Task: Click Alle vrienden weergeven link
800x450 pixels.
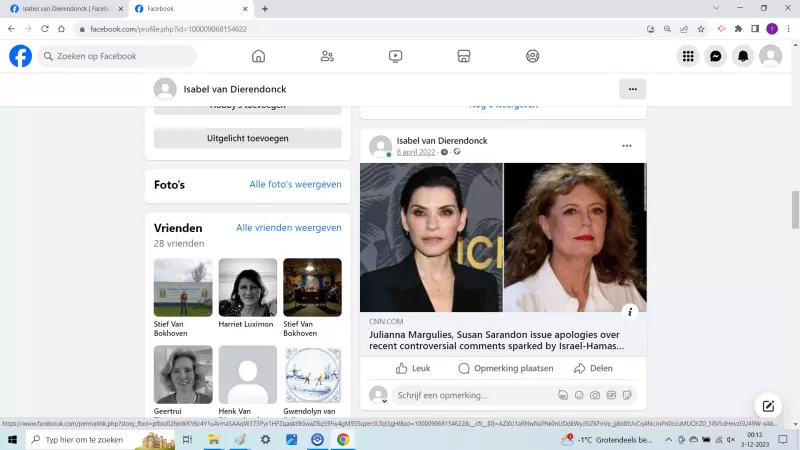Action: point(289,228)
